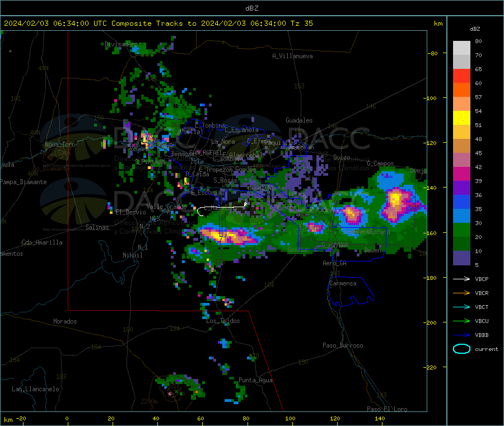Click the 'Aero_GA' place label
The height and width of the screenshot is (426, 504).
(x=335, y=263)
